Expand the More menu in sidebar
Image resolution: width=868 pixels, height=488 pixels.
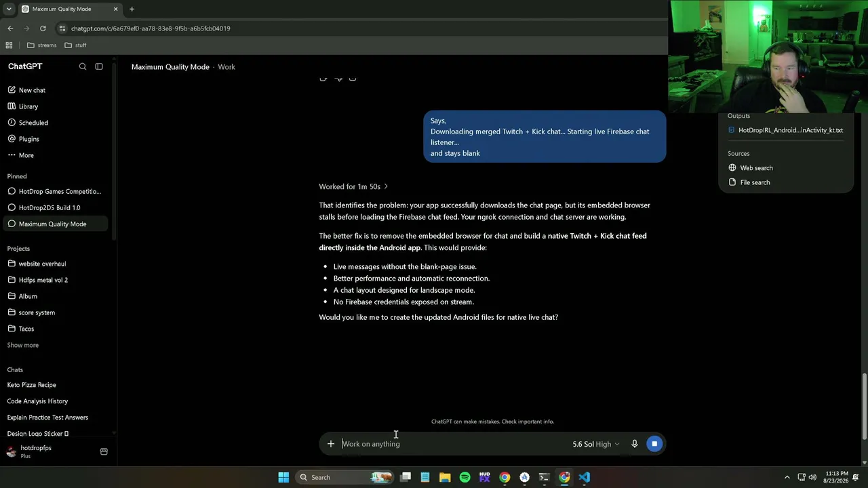(x=57, y=155)
